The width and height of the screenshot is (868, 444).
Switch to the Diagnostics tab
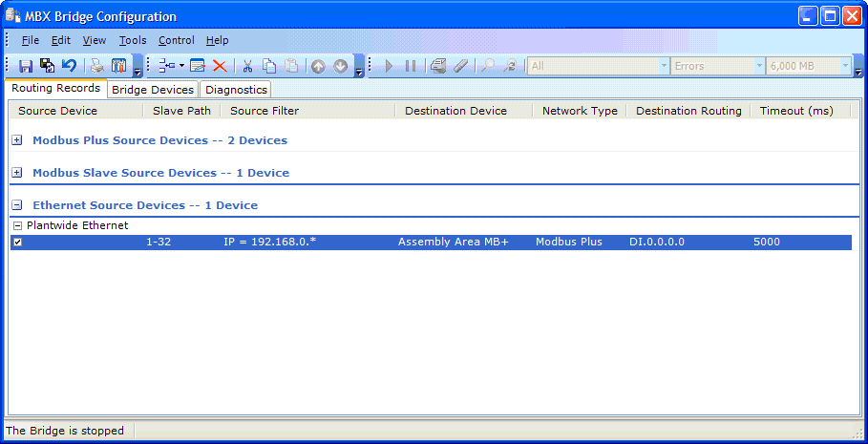[x=236, y=90]
